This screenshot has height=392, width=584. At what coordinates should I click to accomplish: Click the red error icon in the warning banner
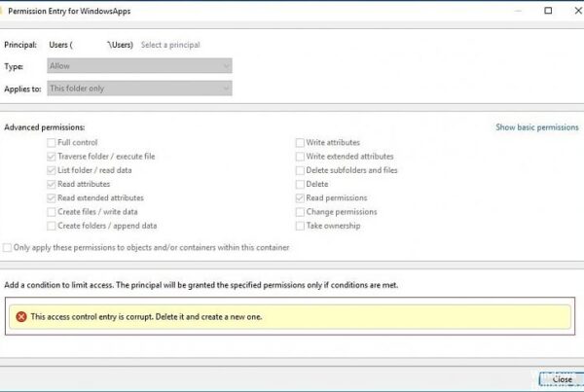click(21, 317)
